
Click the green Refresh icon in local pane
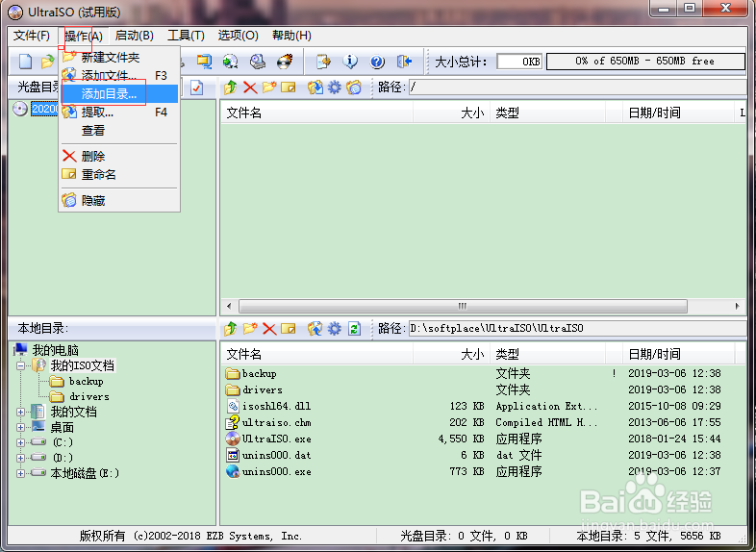pyautogui.click(x=354, y=329)
